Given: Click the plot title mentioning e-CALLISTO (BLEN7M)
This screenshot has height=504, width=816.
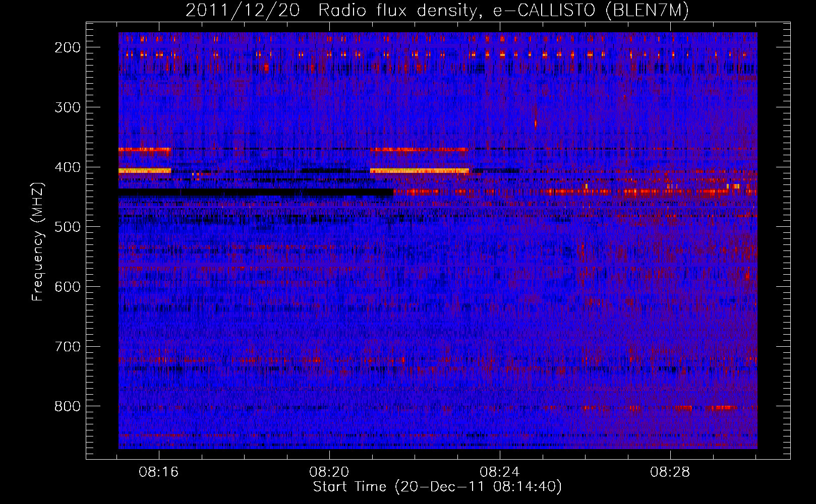Looking at the screenshot, I should click(437, 10).
